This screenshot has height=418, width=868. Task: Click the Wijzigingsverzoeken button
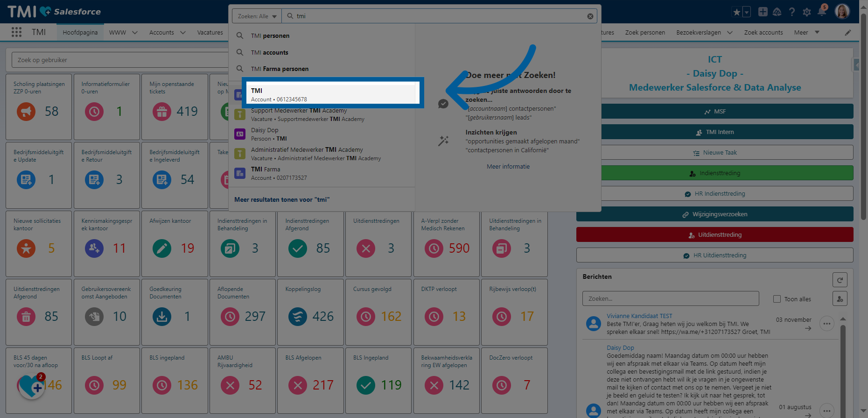715,214
